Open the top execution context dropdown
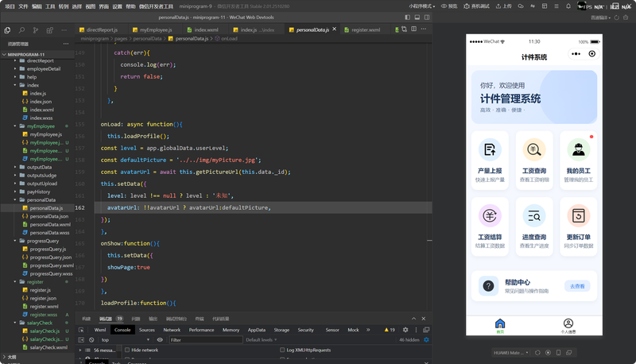The height and width of the screenshot is (364, 636). coord(126,340)
